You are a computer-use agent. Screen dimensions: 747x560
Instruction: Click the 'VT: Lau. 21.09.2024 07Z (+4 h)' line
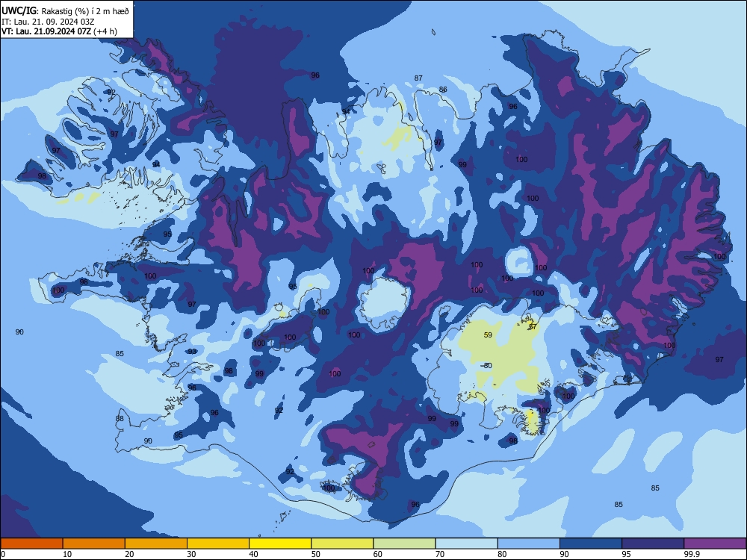pos(59,31)
